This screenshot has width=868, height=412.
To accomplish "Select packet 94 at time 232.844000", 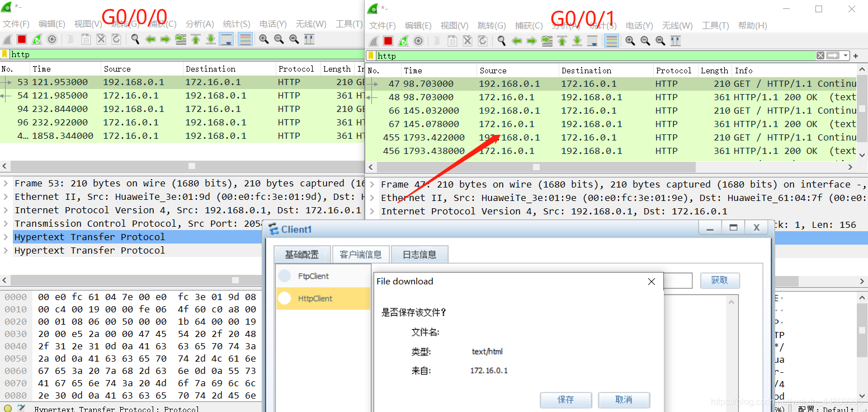I will click(x=182, y=109).
